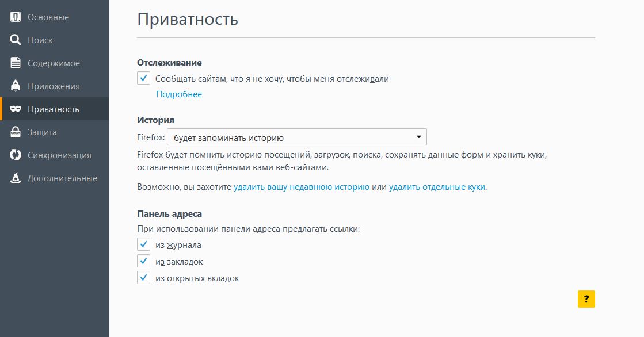Click the Приложения rocket icon
644x337 pixels.
coord(16,86)
